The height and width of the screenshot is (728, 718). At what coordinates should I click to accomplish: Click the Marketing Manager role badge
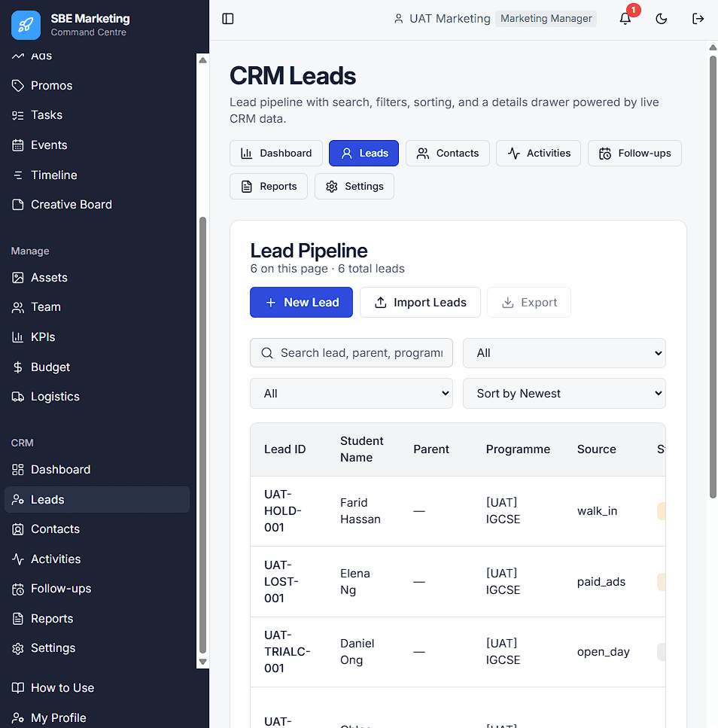point(546,19)
